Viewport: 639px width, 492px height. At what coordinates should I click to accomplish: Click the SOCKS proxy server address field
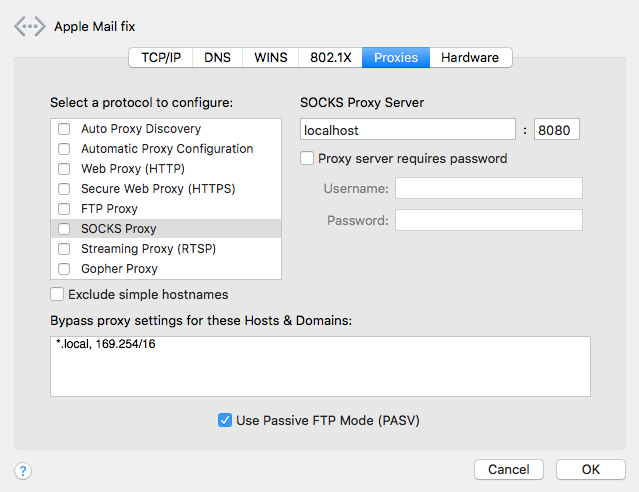click(407, 130)
